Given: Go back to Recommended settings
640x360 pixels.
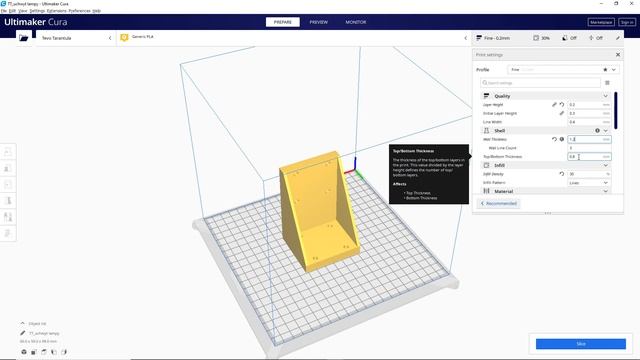Looking at the screenshot, I should pyautogui.click(x=498, y=203).
